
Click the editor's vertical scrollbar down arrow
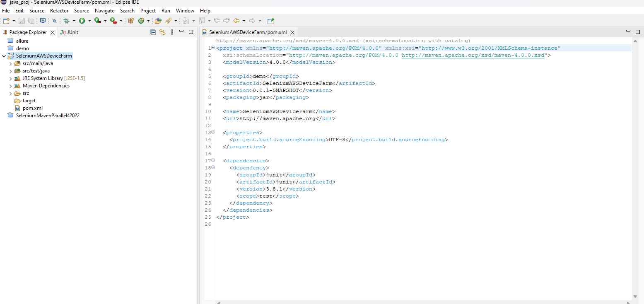tap(636, 297)
